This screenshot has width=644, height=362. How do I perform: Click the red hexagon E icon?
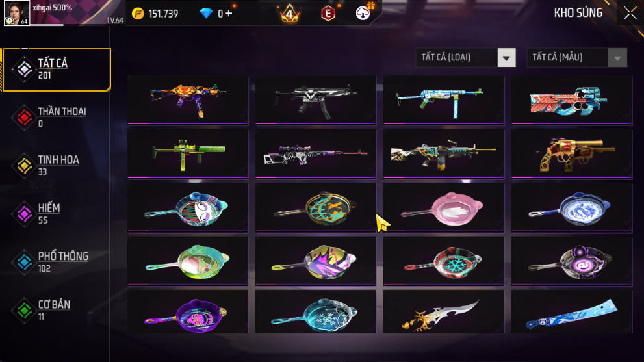click(328, 14)
